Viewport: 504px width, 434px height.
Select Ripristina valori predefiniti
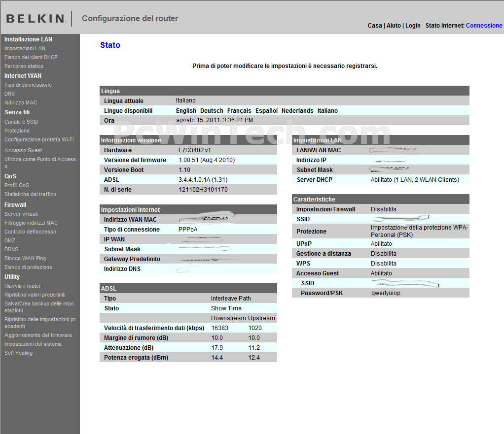click(x=35, y=295)
